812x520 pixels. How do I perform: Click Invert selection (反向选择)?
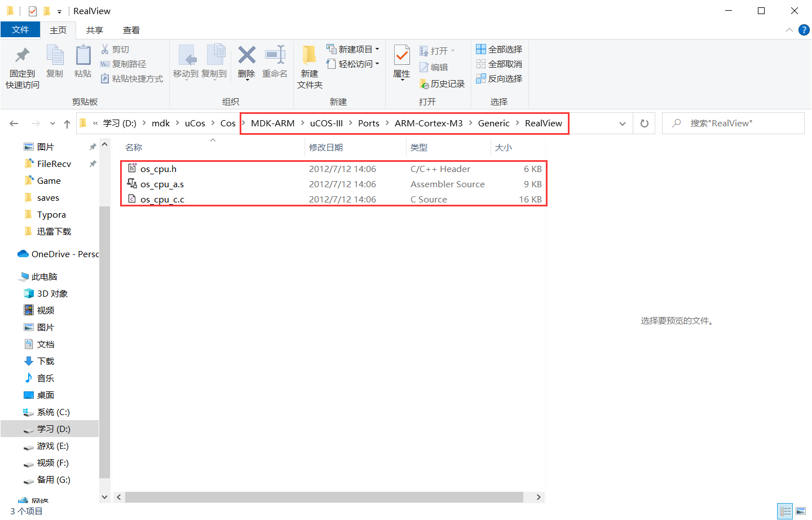(499, 78)
